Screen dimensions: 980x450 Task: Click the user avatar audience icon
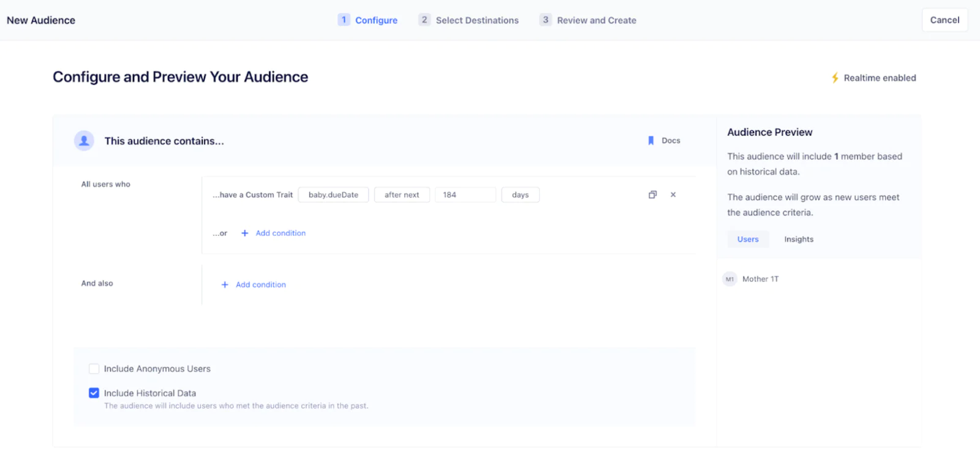pyautogui.click(x=84, y=140)
